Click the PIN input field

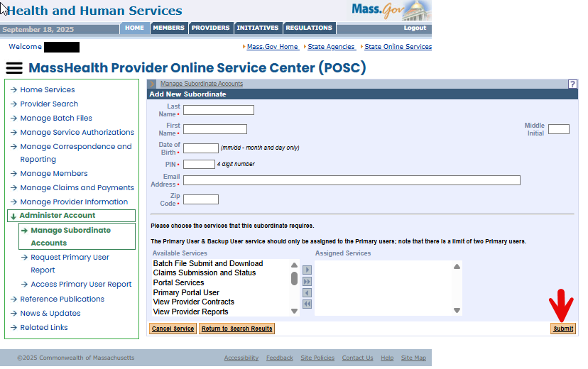tap(199, 164)
